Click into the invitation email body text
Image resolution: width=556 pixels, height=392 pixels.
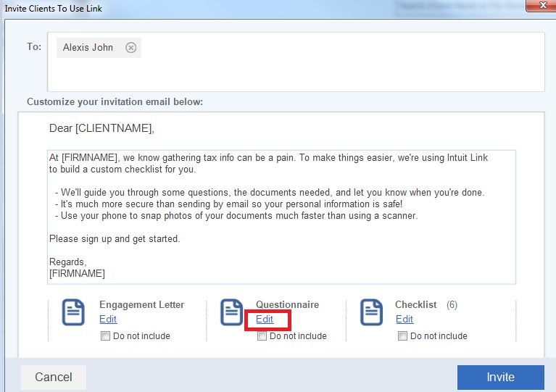coord(281,217)
